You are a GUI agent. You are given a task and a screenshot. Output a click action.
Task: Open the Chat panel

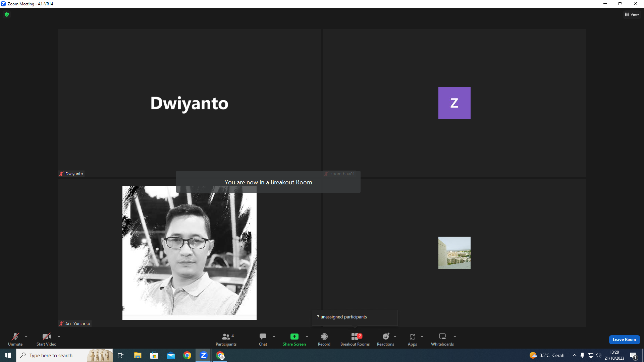pos(263,339)
